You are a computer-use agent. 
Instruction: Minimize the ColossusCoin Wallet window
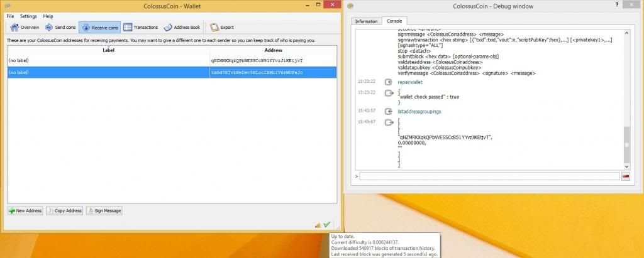point(308,4)
